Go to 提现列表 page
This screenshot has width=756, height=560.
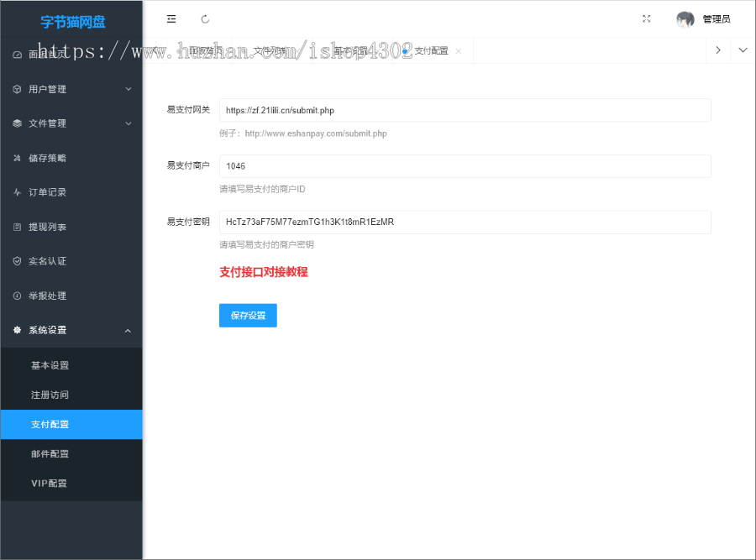[71, 227]
